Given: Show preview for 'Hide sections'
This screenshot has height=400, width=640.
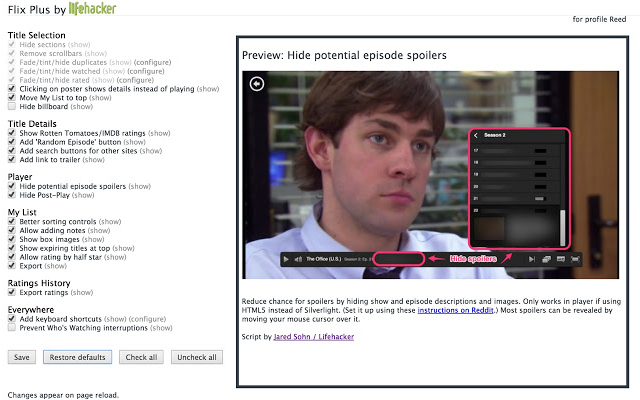Looking at the screenshot, I should point(79,44).
